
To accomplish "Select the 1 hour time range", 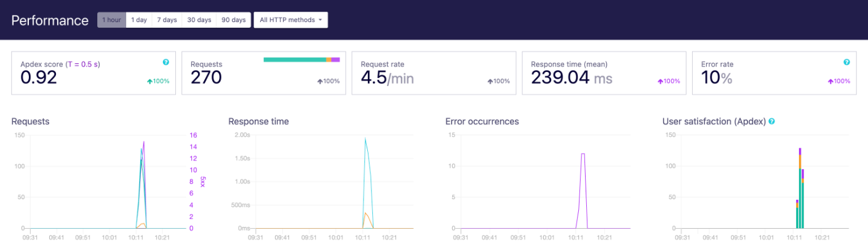I will pyautogui.click(x=111, y=20).
